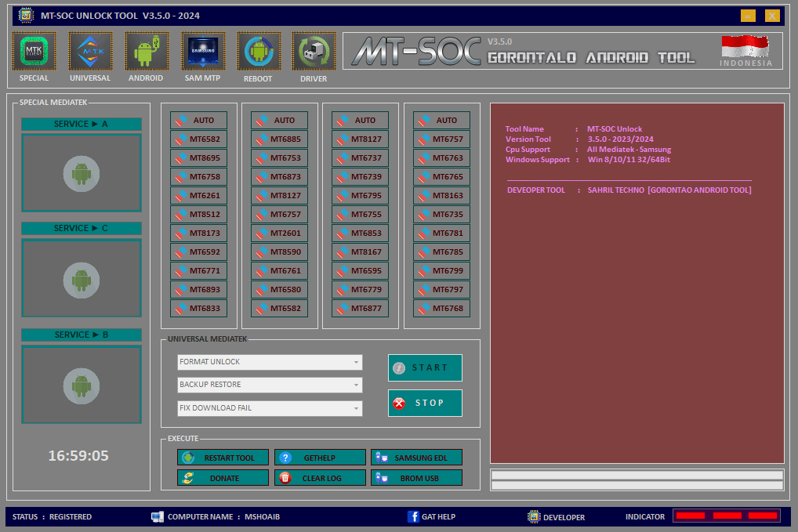Open the FIX DOWNLOAD FAIL dropdown

pos(269,407)
